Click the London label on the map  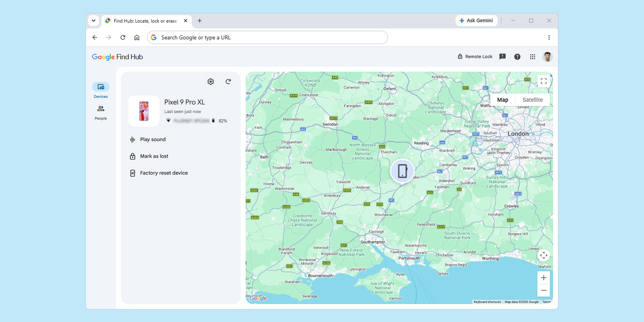[x=518, y=134]
